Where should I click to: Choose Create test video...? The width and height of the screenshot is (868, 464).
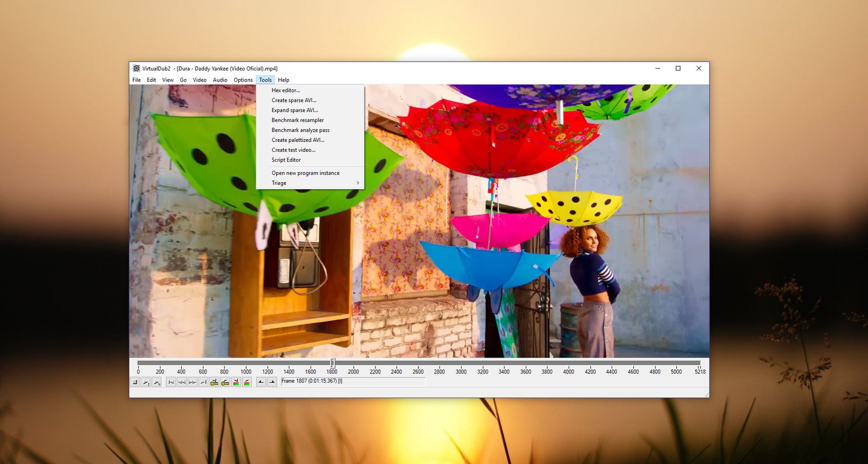[x=310, y=150]
